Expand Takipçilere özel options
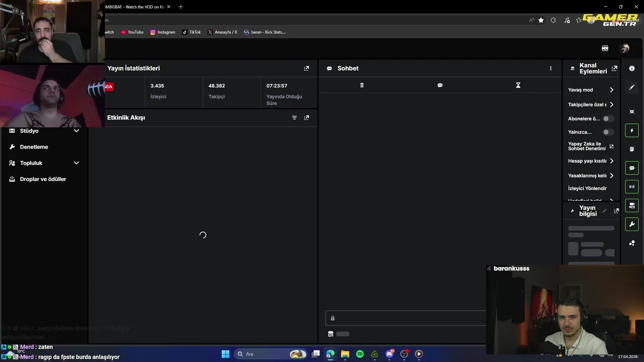 591,105
